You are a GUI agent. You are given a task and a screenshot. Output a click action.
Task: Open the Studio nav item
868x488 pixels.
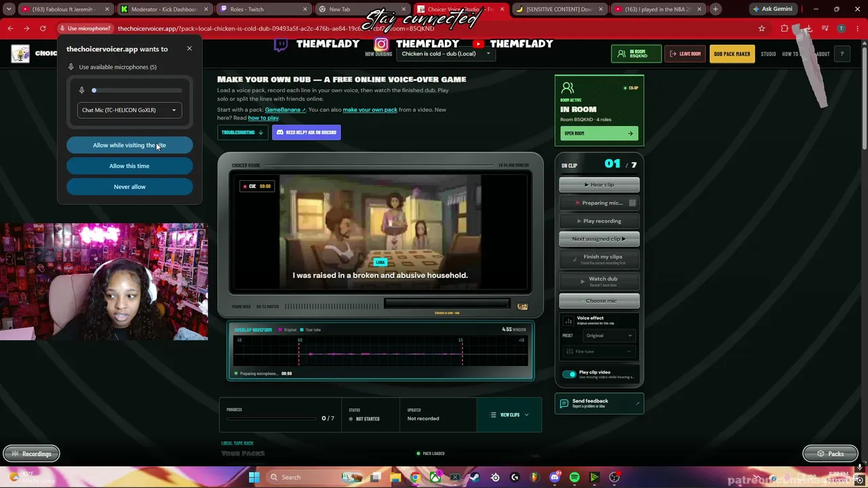tap(768, 54)
